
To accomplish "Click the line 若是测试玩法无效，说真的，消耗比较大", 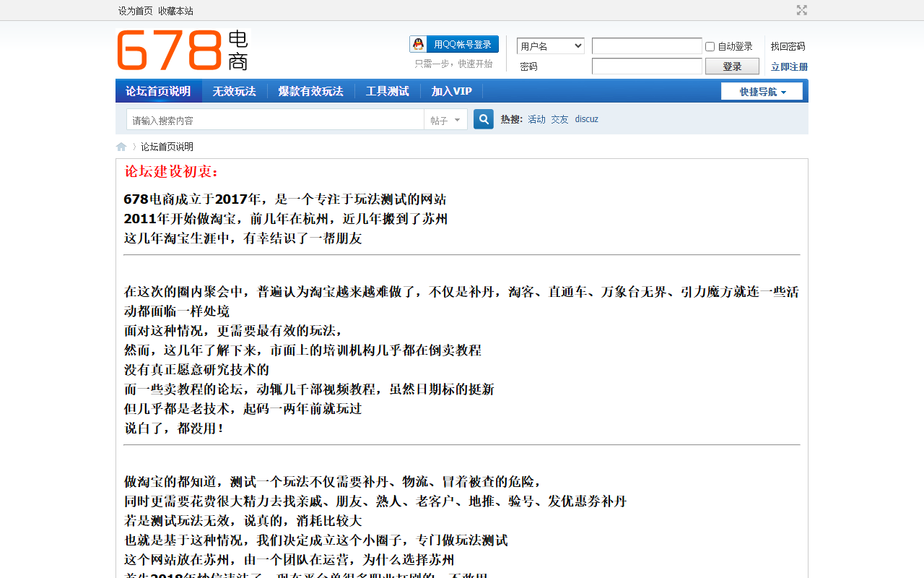I will coord(243,521).
